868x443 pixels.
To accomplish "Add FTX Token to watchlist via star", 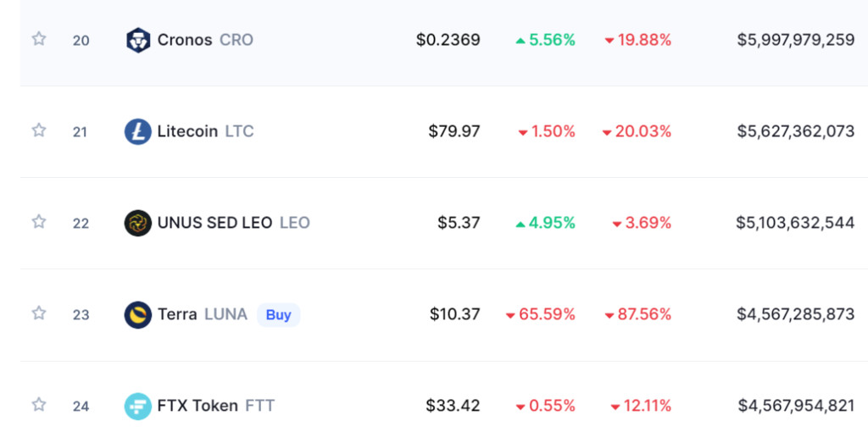I will (39, 405).
